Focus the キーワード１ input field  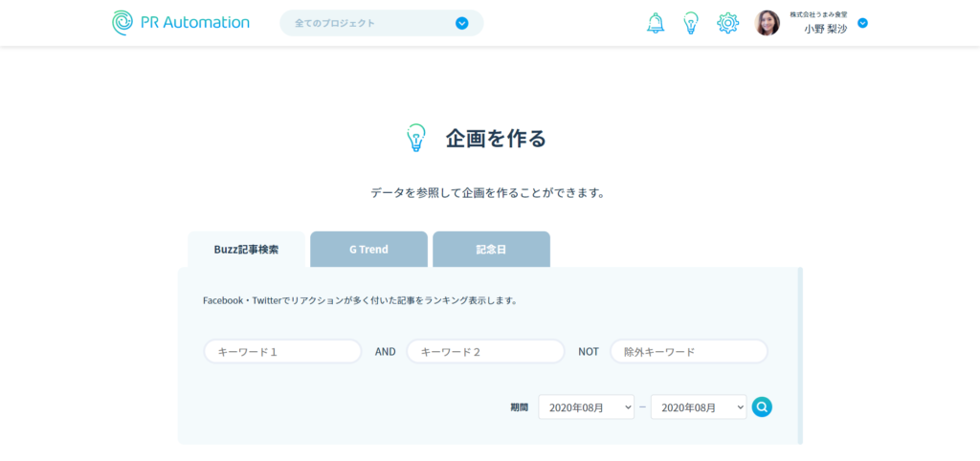(x=282, y=352)
